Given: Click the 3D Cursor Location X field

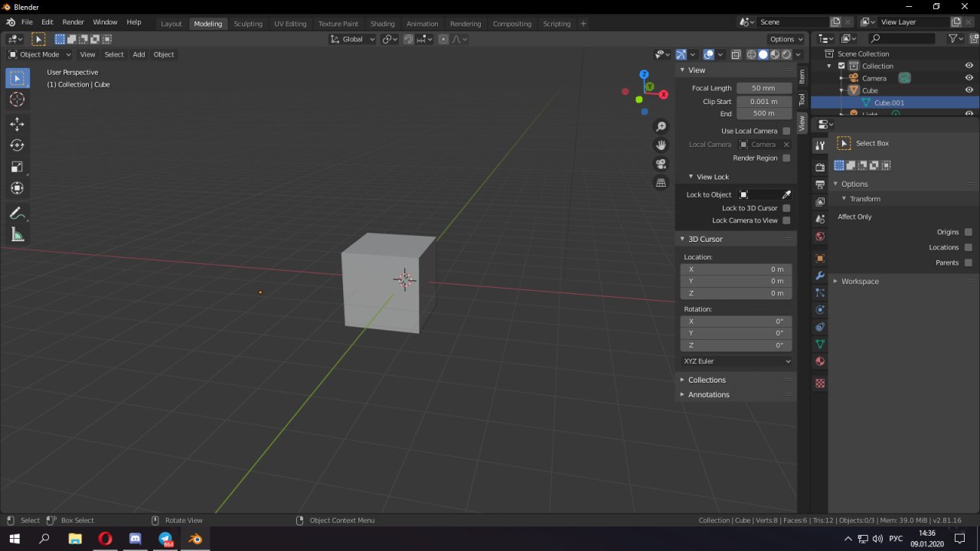Looking at the screenshot, I should point(737,269).
